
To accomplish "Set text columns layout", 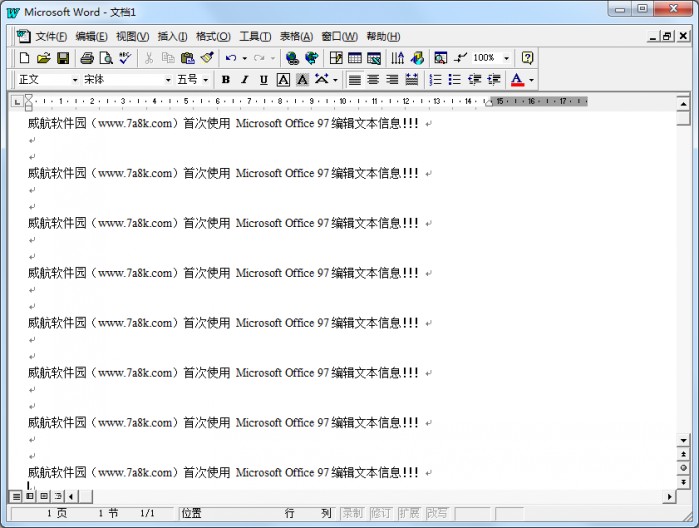I will [x=398, y=58].
